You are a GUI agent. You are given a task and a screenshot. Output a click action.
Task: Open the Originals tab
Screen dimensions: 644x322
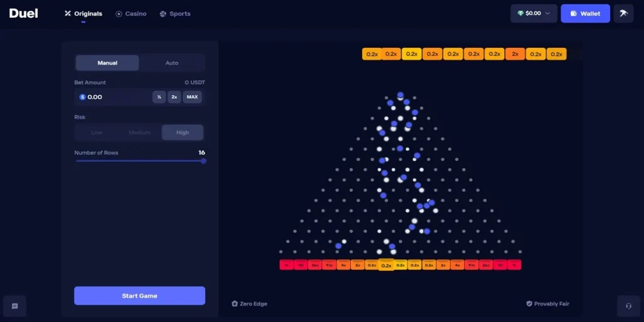84,13
